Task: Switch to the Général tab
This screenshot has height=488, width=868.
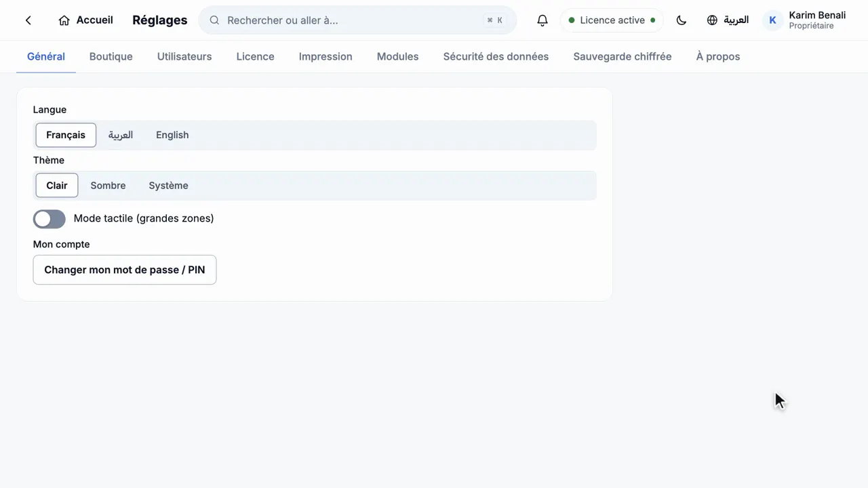Action: click(46, 57)
